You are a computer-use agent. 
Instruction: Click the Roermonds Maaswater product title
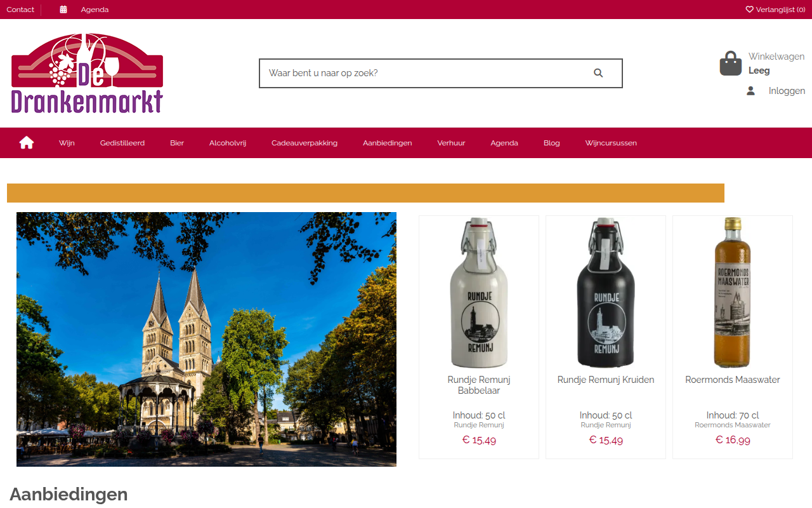pyautogui.click(x=733, y=380)
